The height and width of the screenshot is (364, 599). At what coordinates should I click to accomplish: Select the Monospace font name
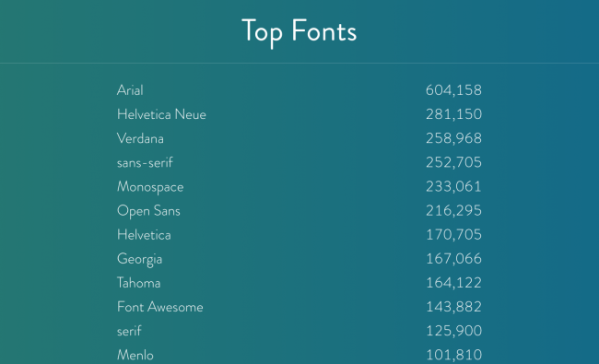(150, 187)
